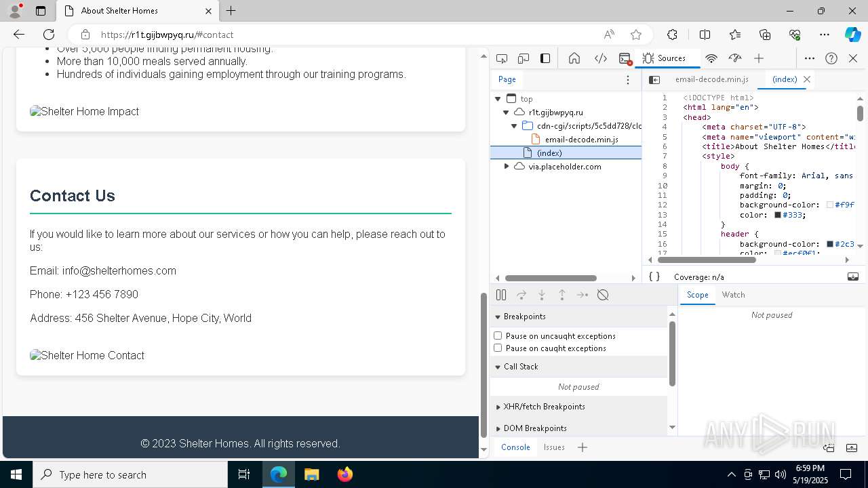Step over next function call
Viewport: 868px width, 488px height.
(x=521, y=295)
